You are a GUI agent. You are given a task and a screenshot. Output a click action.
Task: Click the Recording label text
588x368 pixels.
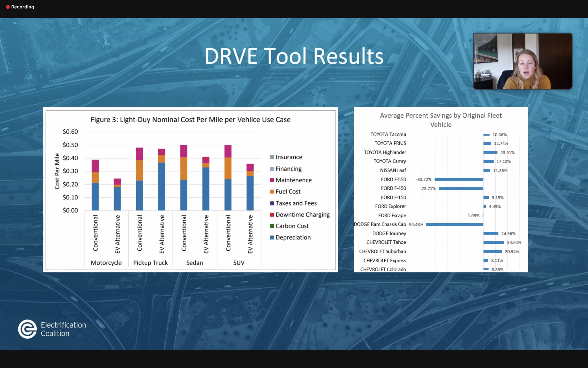click(x=23, y=7)
